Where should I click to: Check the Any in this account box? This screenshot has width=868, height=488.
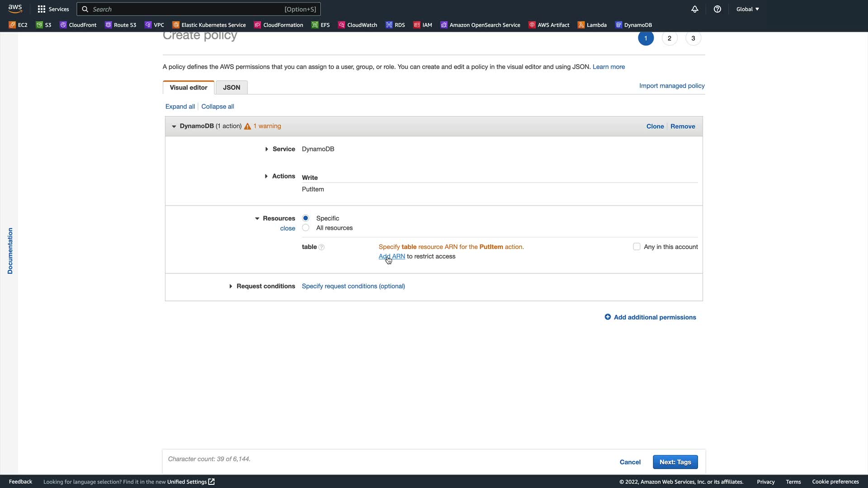[637, 247]
